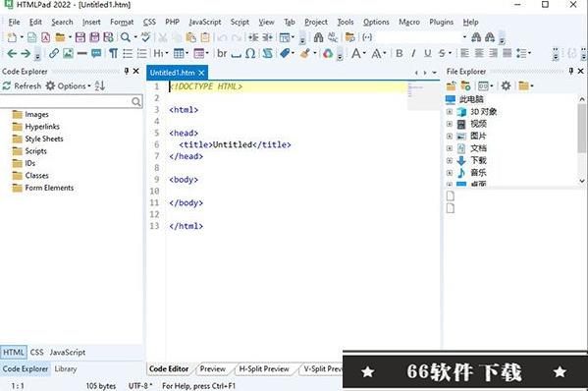Expand the 视频 tree node
The width and height of the screenshot is (588, 391).
click(x=450, y=124)
